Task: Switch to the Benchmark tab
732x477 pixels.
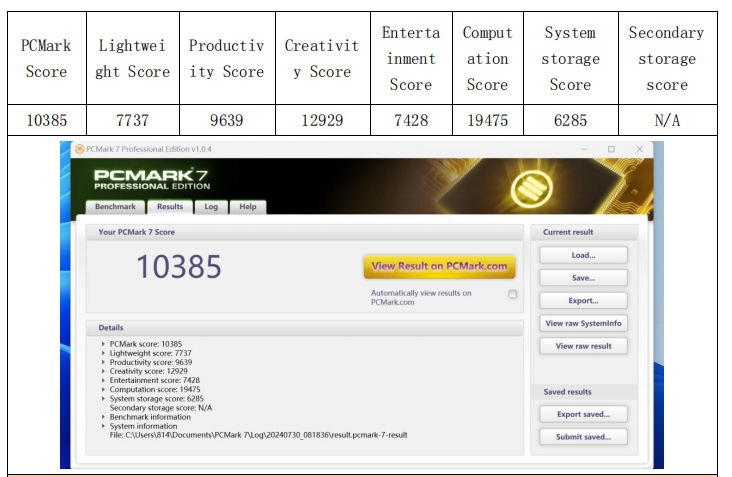Action: pos(115,207)
